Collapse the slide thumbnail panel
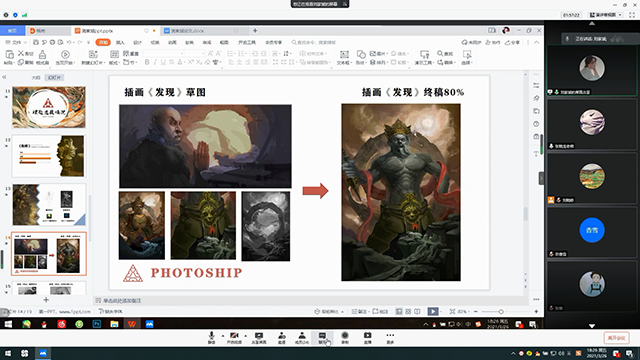 [4, 77]
